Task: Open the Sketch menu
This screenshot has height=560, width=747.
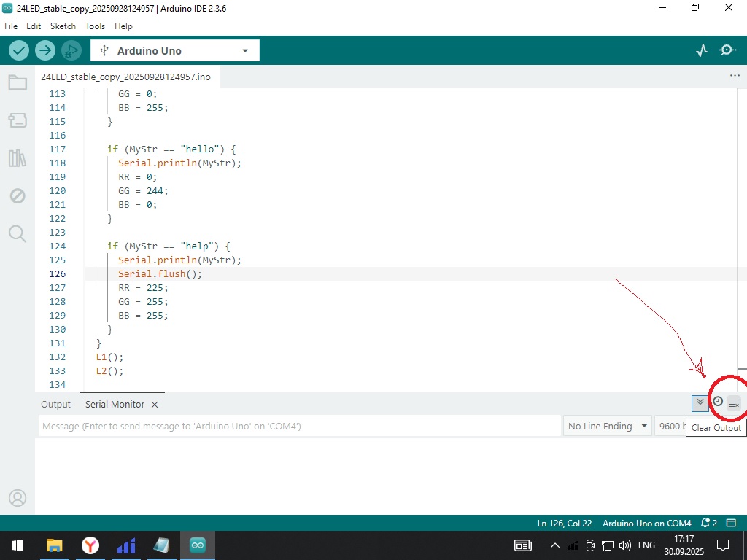Action: coord(63,26)
